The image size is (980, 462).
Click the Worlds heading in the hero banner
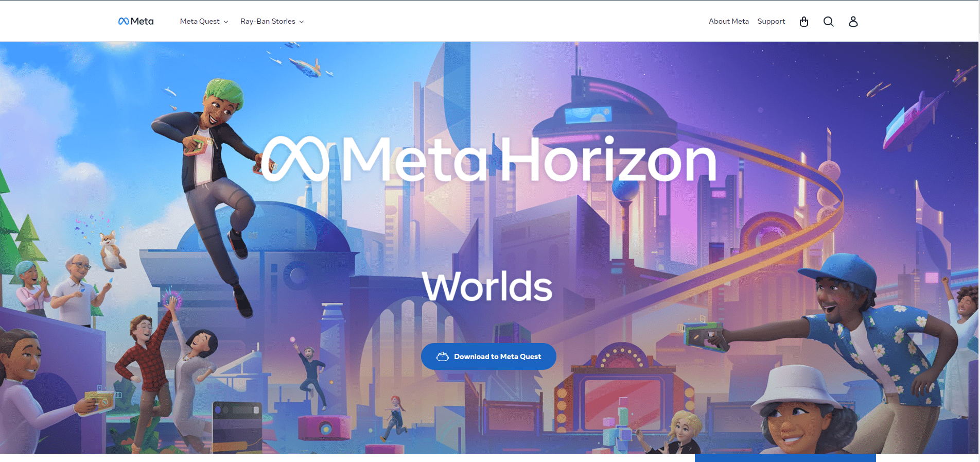click(x=487, y=286)
